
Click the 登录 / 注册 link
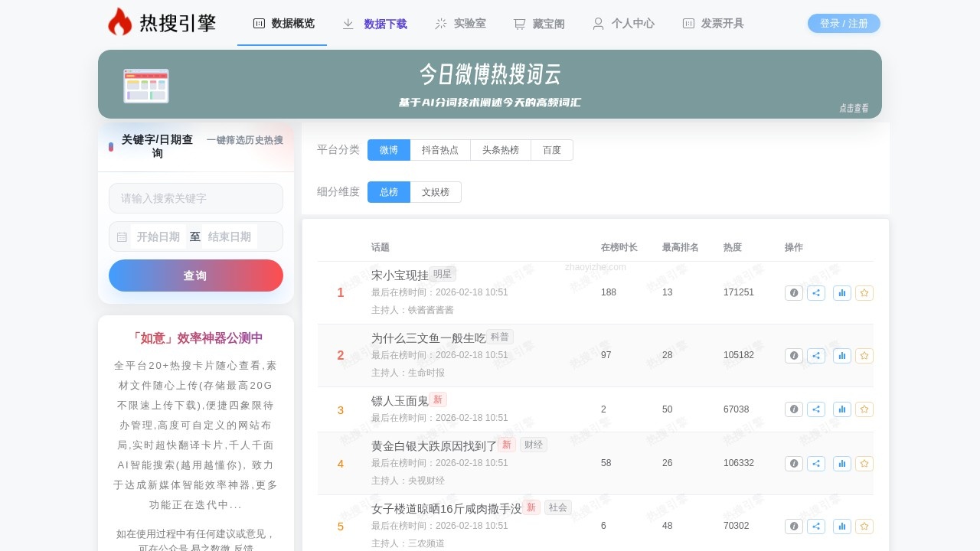click(844, 23)
